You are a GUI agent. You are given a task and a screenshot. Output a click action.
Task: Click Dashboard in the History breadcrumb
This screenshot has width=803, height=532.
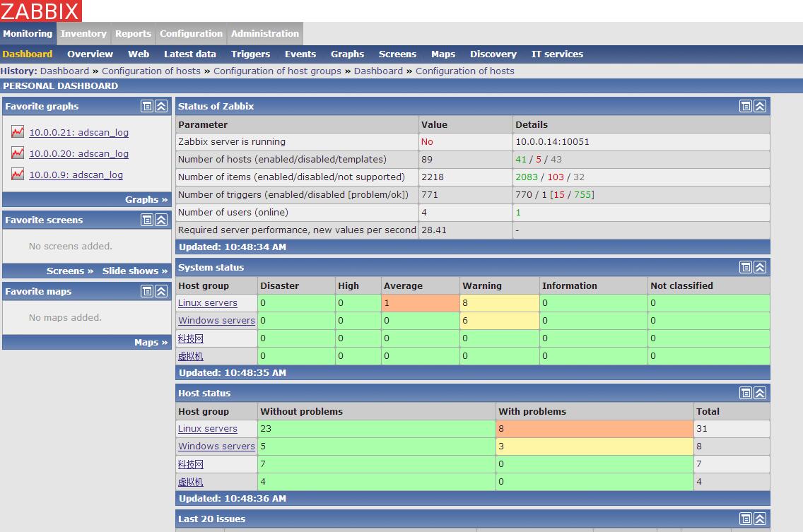pos(64,71)
